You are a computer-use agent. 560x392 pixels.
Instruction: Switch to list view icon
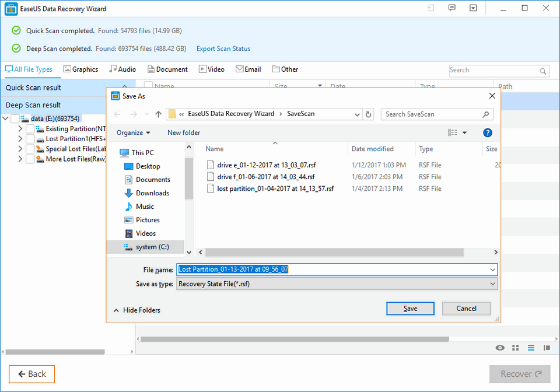[531, 348]
